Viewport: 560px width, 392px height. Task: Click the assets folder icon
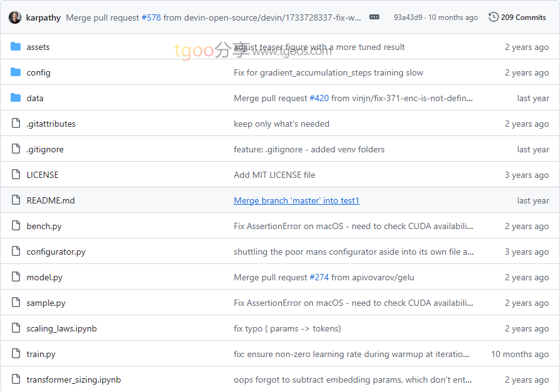point(16,47)
